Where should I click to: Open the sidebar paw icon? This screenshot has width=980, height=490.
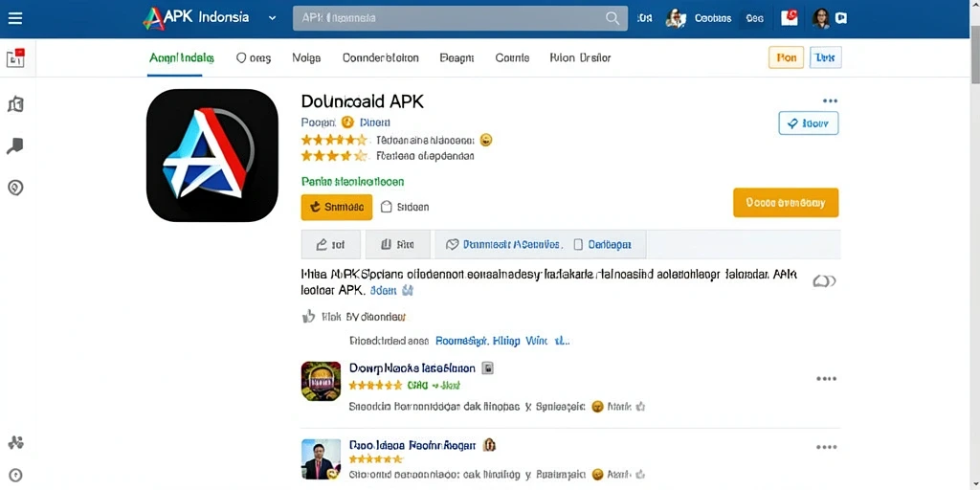pyautogui.click(x=15, y=443)
